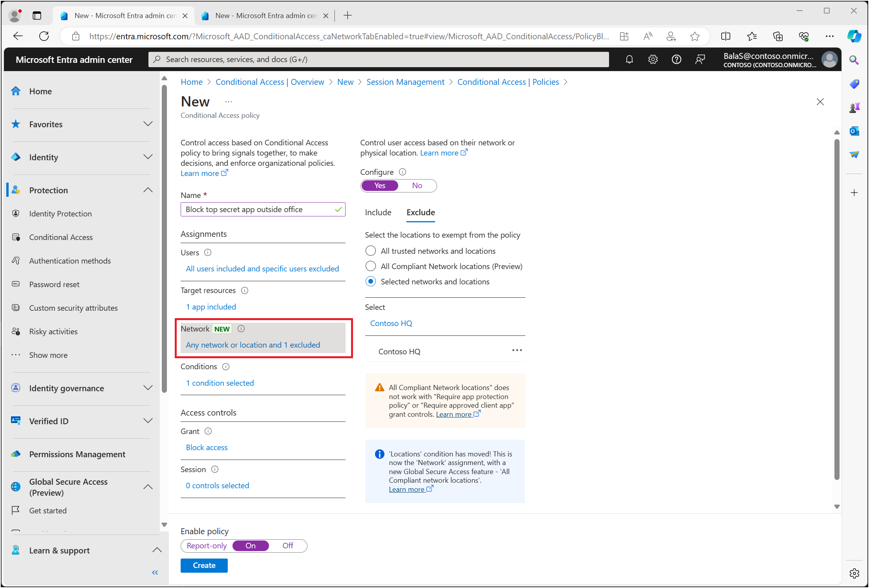Click info icon next to Network
Image resolution: width=869 pixels, height=588 pixels.
tap(241, 329)
